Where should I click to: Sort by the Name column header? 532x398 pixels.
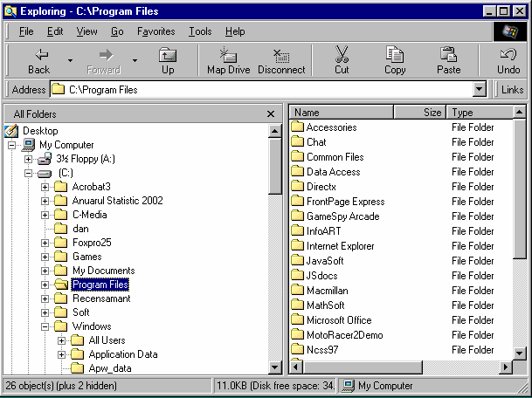click(342, 113)
